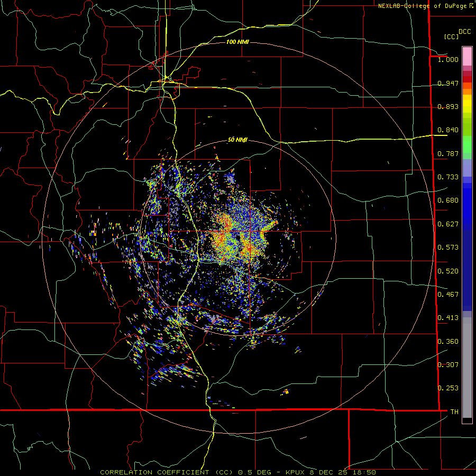This screenshot has width=476, height=476.
Task: Pick the pink segment at the top of the color bar
Action: 467,56
